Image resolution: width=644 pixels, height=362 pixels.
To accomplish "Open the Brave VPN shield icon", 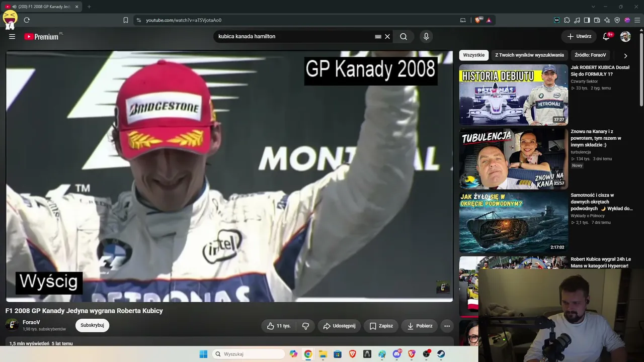I will pyautogui.click(x=617, y=20).
